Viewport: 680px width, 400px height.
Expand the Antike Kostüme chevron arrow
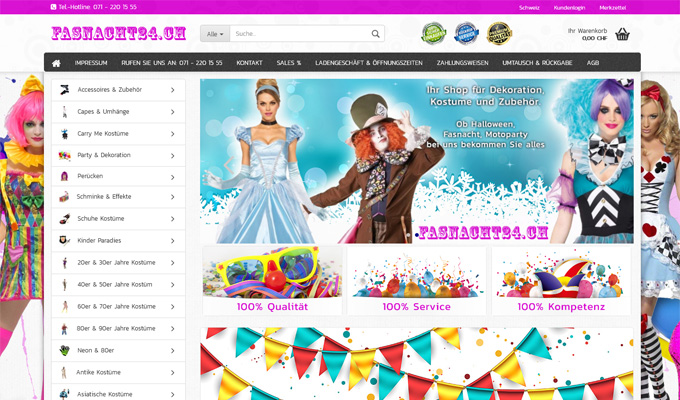172,372
